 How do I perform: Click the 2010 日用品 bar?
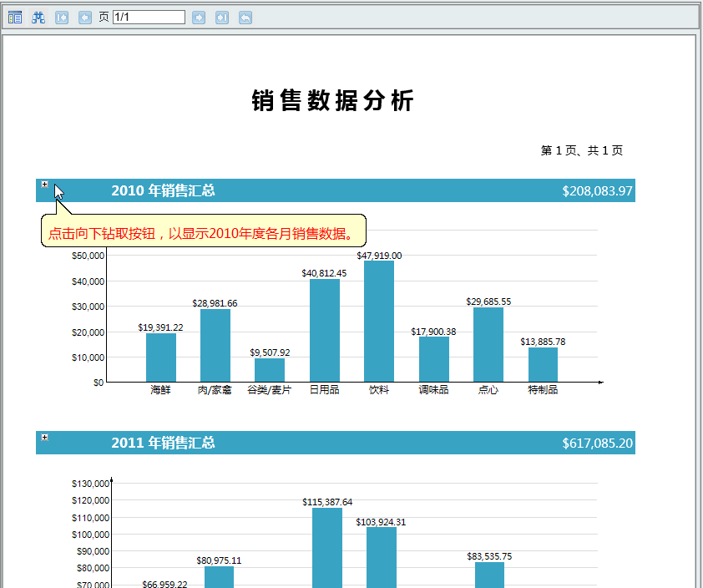click(325, 331)
